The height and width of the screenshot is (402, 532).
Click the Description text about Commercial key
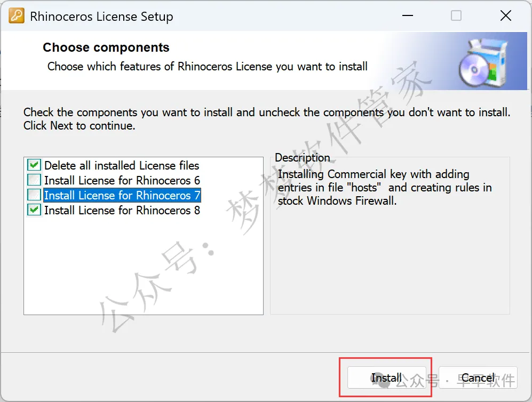coord(385,188)
